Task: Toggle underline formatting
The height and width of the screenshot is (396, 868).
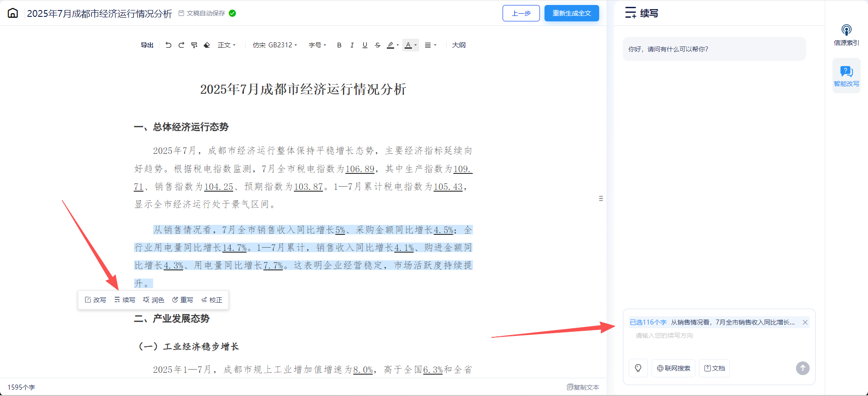Action: (x=365, y=45)
